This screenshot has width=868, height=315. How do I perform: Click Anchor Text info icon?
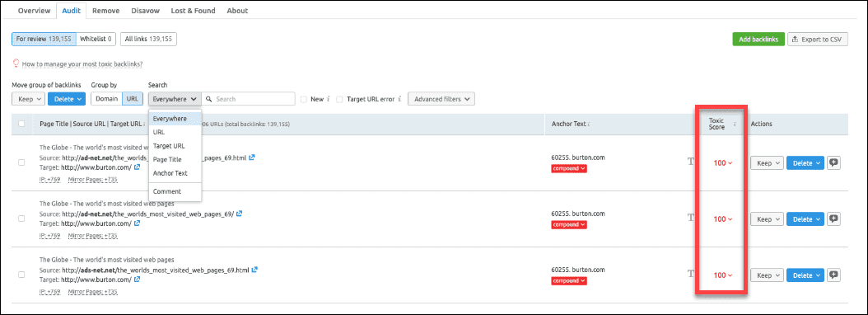(x=589, y=125)
